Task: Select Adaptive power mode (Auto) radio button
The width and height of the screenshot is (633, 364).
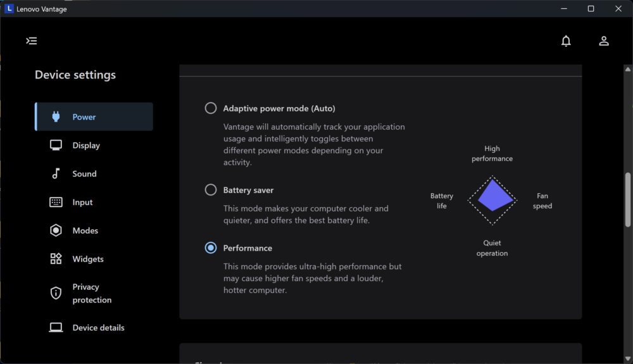Action: pyautogui.click(x=210, y=108)
